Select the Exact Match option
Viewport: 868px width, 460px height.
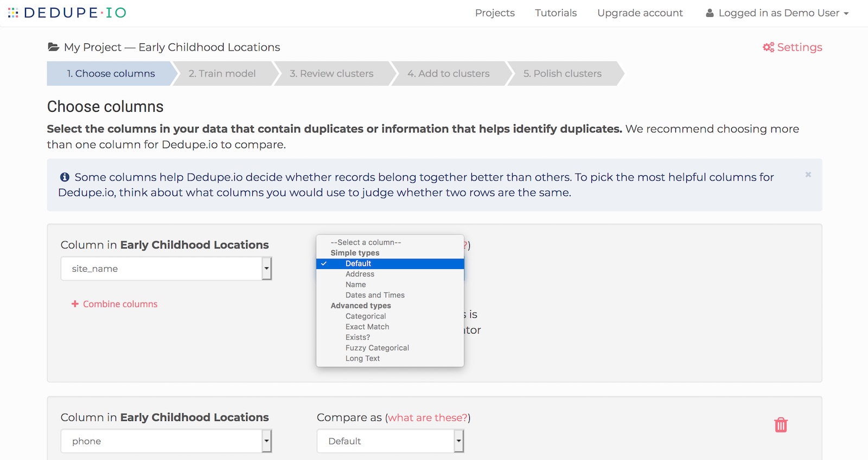point(390,327)
